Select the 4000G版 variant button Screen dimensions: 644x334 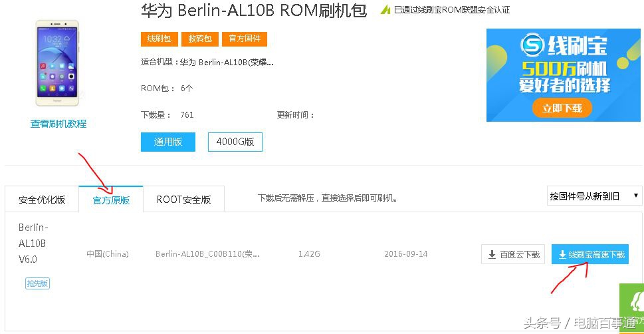coord(235,142)
